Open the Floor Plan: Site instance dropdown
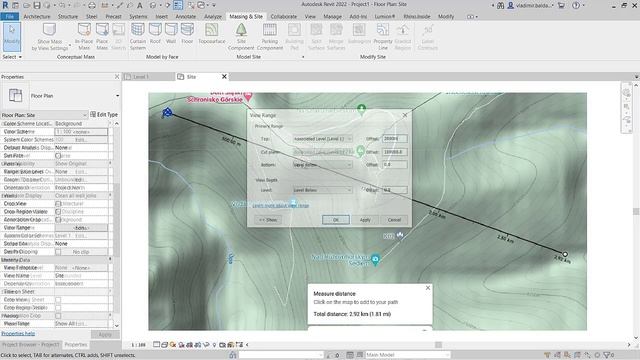Image resolution: width=640 pixels, height=360 pixels. point(44,115)
